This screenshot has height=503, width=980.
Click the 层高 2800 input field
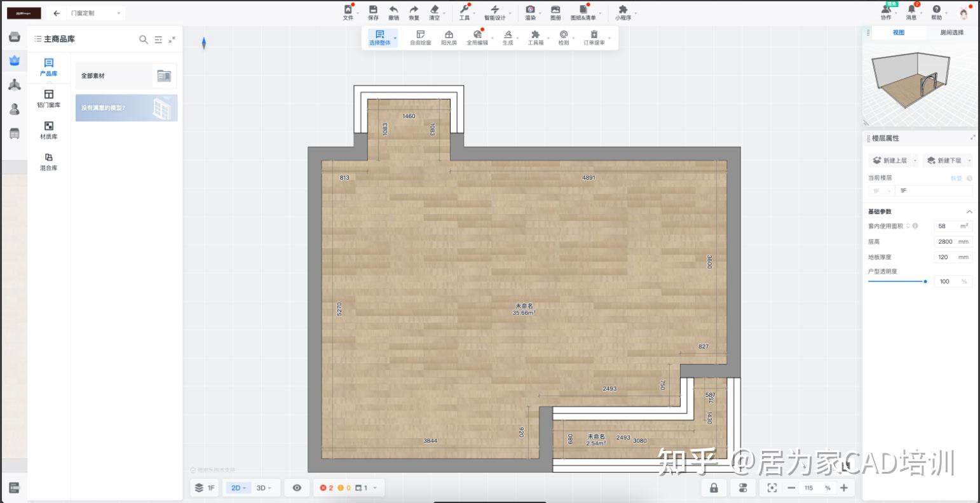coord(953,242)
